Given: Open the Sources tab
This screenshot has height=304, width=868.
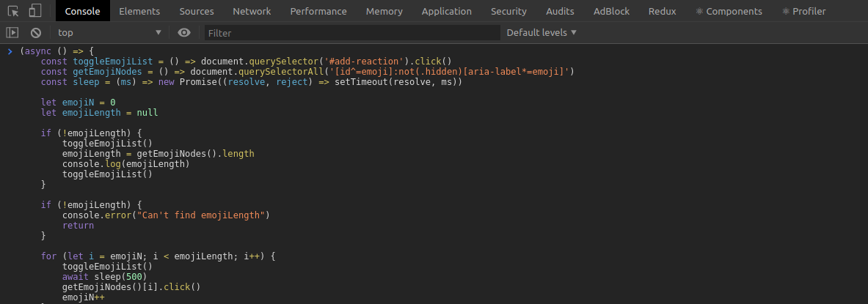Looking at the screenshot, I should point(197,11).
